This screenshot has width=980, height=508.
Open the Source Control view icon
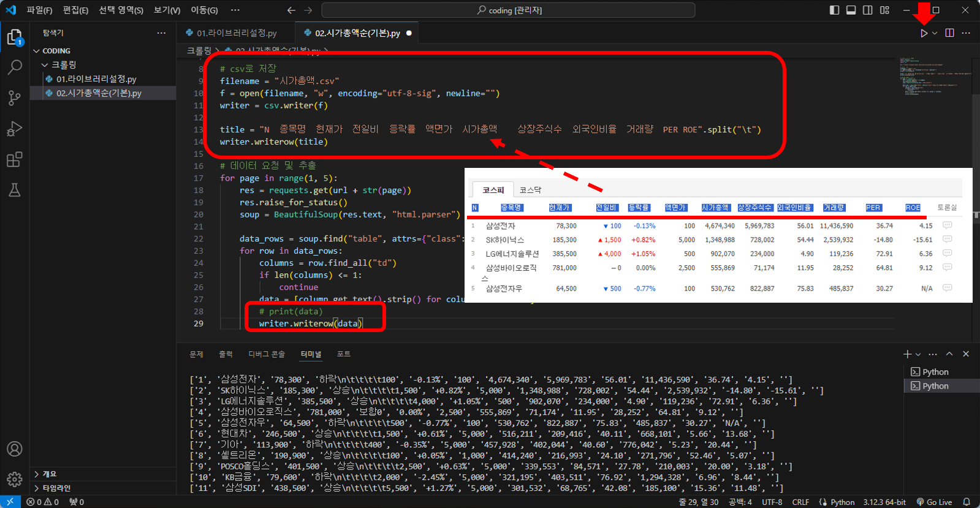(x=15, y=97)
